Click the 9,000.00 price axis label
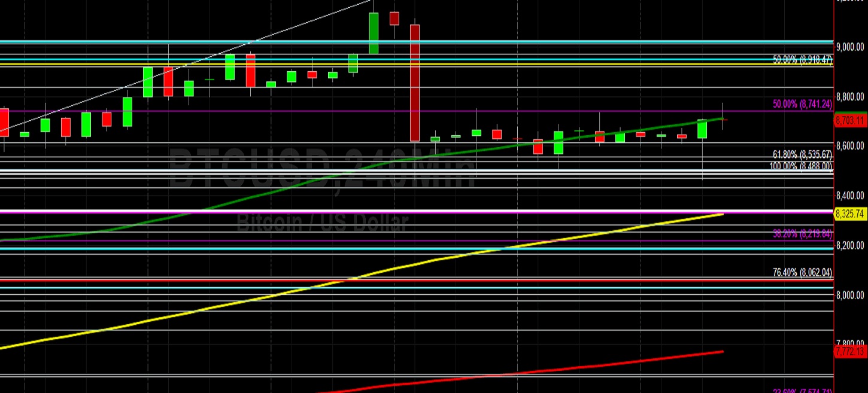This screenshot has height=393, width=868. point(850,47)
